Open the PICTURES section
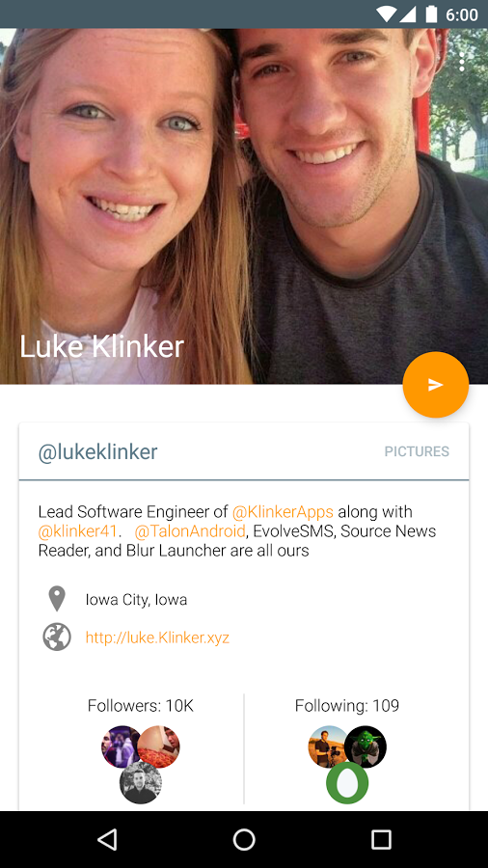This screenshot has width=488, height=868. (417, 451)
